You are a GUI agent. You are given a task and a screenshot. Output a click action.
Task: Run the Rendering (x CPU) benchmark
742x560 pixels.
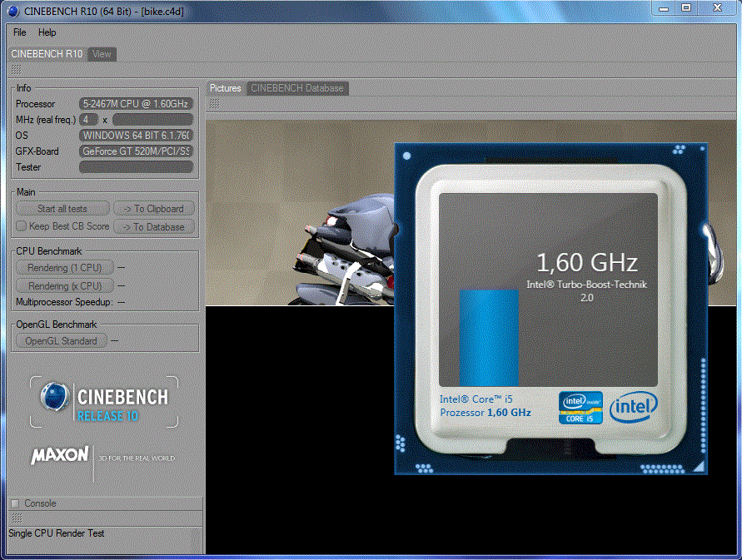pos(64,286)
